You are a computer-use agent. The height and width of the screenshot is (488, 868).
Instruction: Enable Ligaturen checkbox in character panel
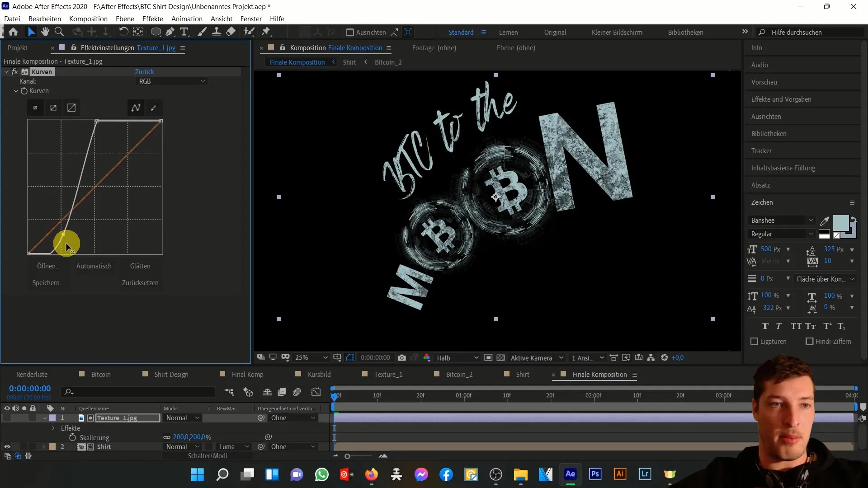(x=754, y=342)
